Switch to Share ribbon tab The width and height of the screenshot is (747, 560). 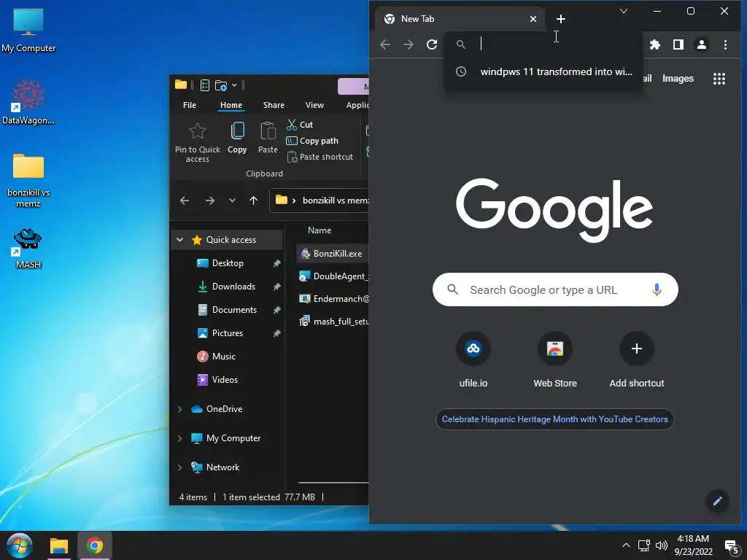click(x=274, y=105)
